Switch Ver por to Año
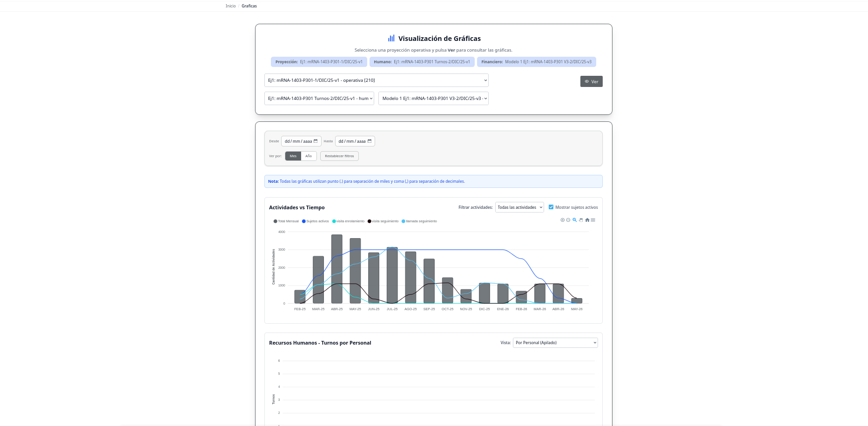The image size is (868, 426). [x=309, y=156]
